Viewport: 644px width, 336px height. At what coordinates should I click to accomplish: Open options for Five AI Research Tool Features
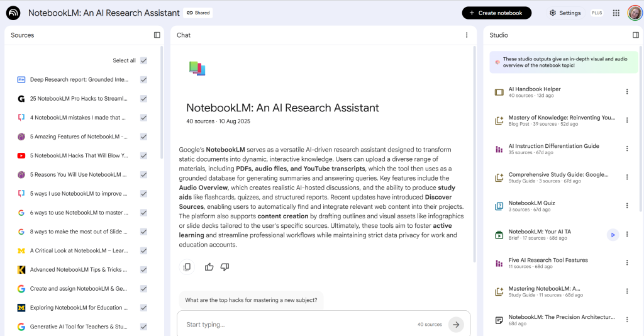pos(627,263)
